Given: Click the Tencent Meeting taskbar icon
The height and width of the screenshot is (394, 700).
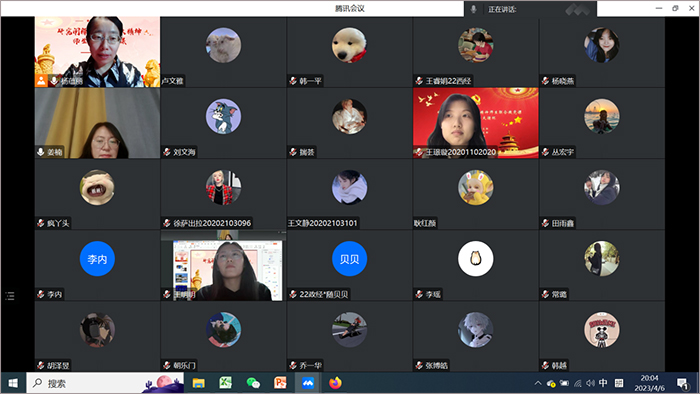Looking at the screenshot, I should [x=308, y=383].
